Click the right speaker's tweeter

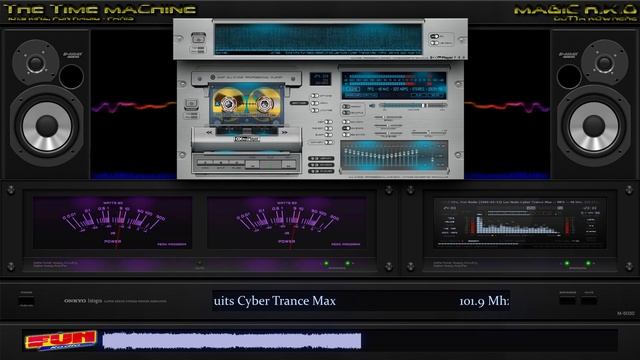(x=604, y=63)
